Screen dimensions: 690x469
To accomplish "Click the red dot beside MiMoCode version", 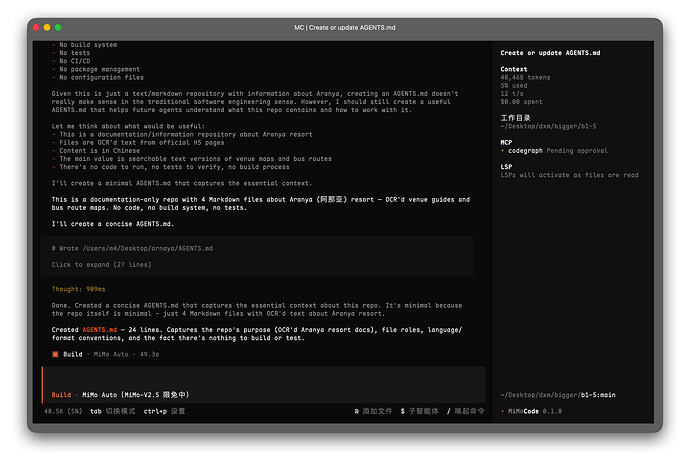I will click(x=502, y=411).
